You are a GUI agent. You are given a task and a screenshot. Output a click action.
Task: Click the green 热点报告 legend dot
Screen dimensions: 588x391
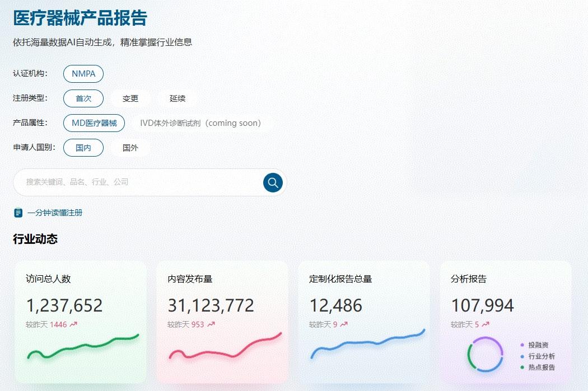522,368
